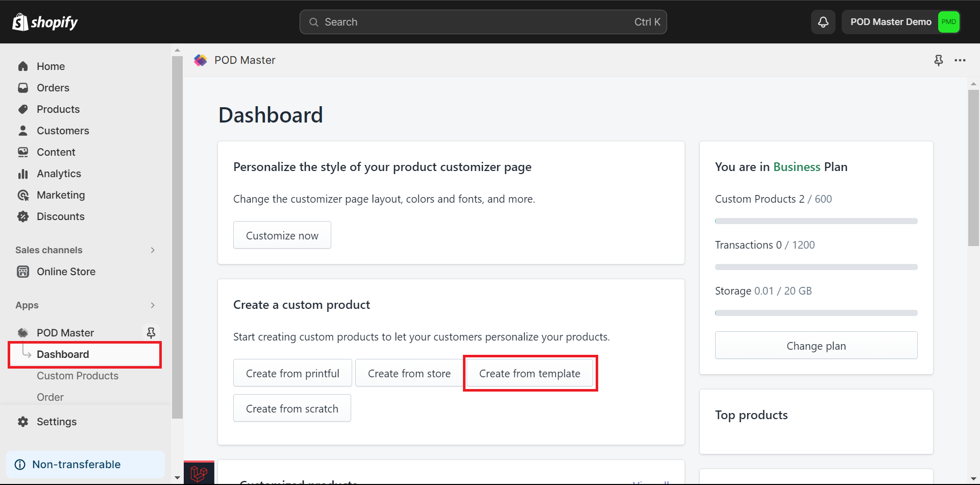Click the POD Master logo in app header
The image size is (980, 485).
[x=201, y=60]
